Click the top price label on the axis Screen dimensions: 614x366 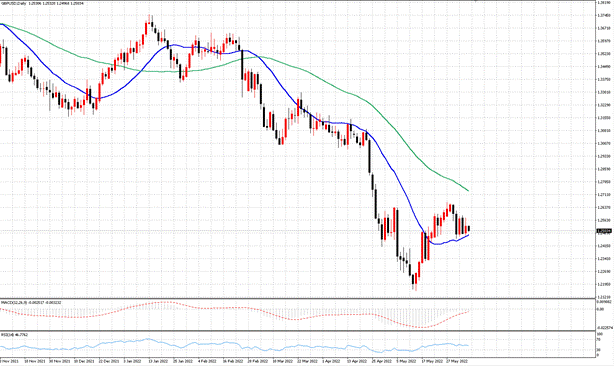click(x=605, y=3)
